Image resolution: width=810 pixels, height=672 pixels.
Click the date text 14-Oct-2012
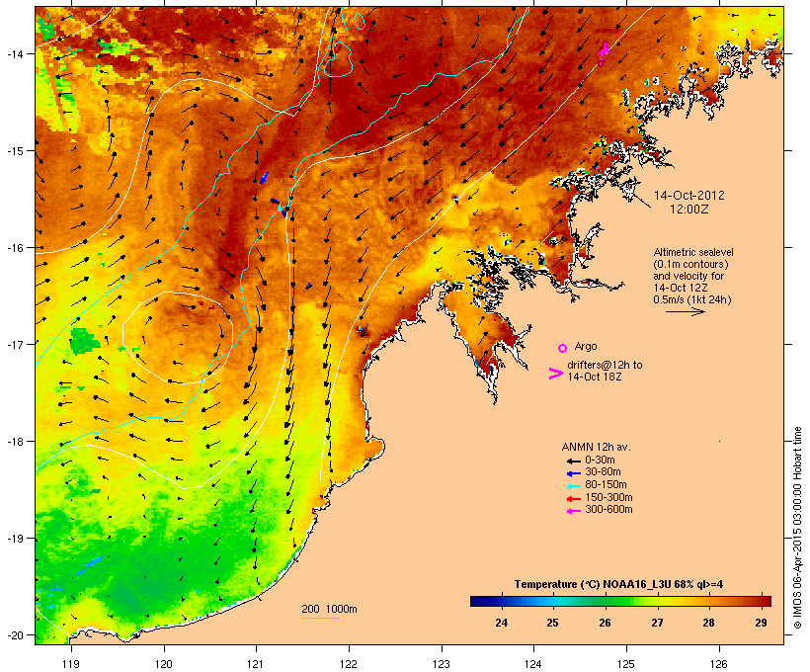(x=689, y=196)
